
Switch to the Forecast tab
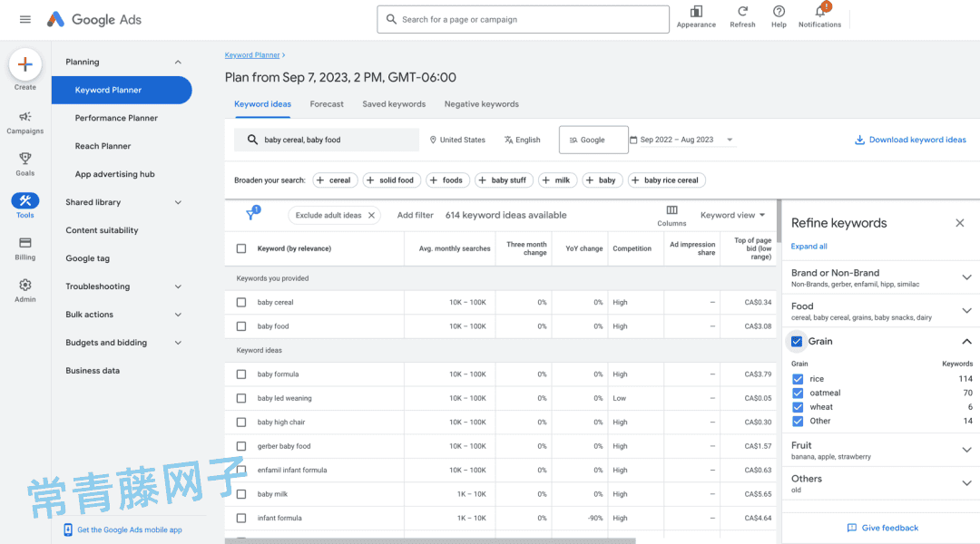coord(327,104)
